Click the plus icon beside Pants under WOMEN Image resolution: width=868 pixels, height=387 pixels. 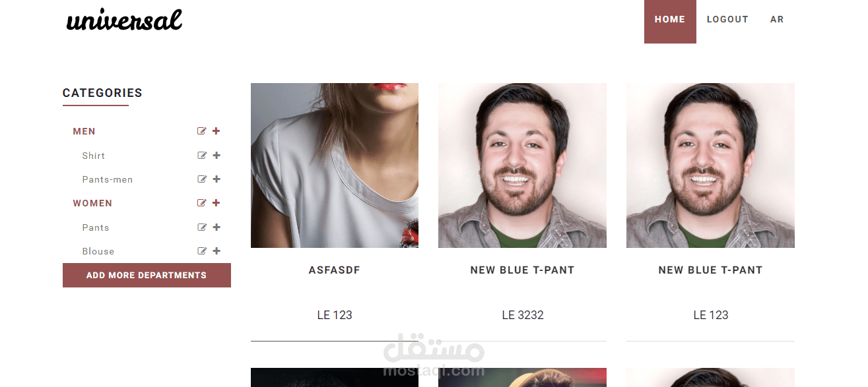(217, 227)
